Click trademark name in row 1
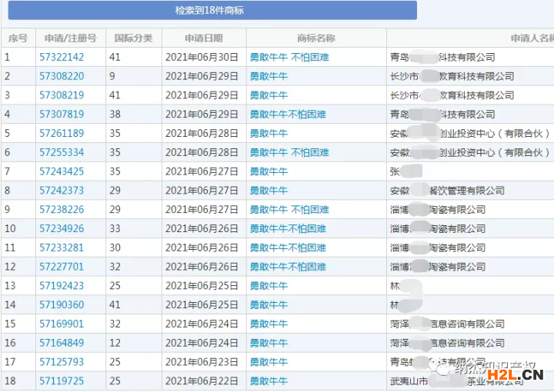 tap(289, 57)
